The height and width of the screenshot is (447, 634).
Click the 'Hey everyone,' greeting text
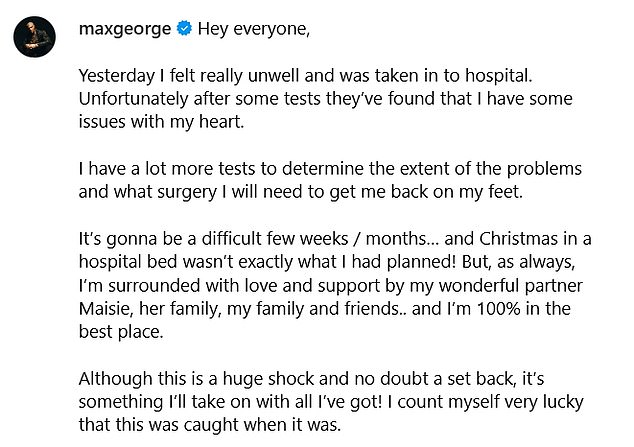coord(254,29)
